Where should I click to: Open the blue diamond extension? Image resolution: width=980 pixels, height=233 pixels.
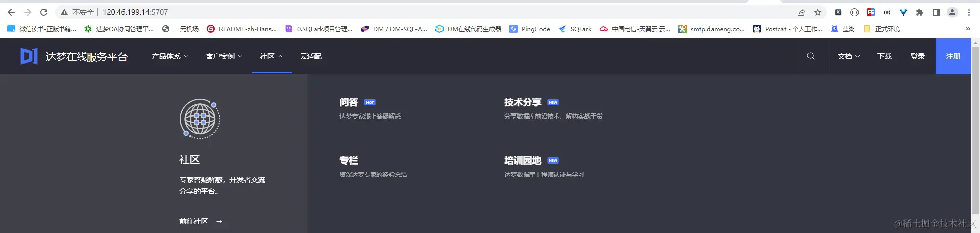pos(903,12)
